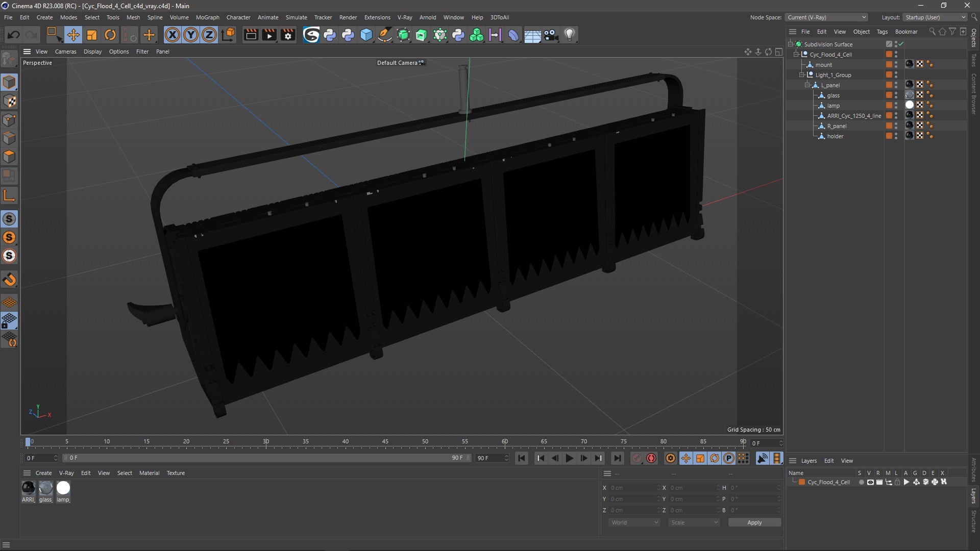Add a Camera object

click(551, 35)
